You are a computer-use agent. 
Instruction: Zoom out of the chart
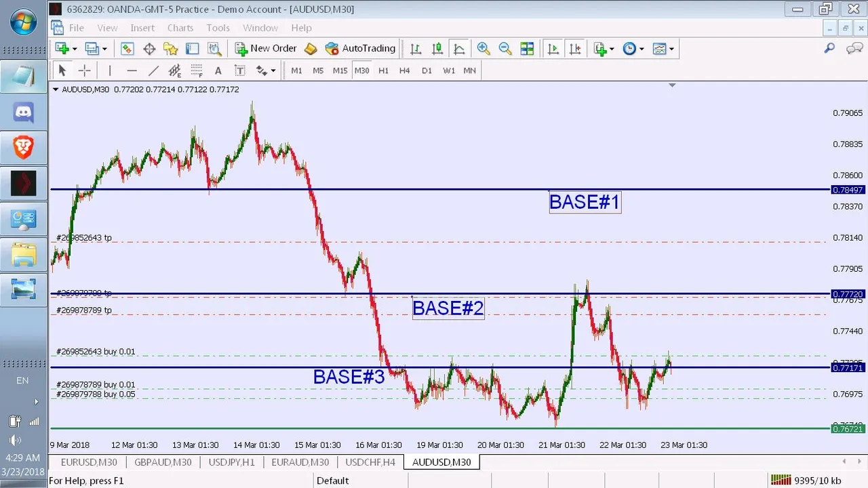(505, 48)
